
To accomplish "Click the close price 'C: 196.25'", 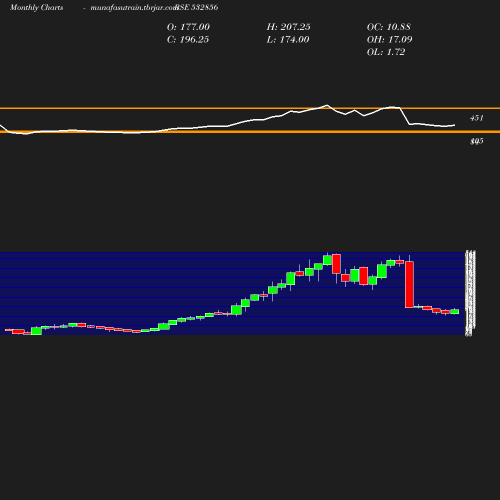I will 188,39.
